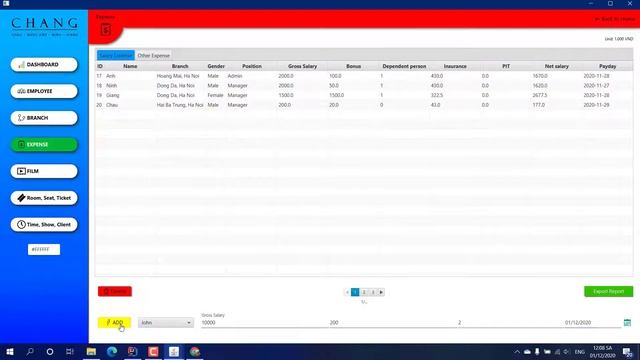Sort by Branch column header
Screen dimensions: 640x360
coord(180,66)
